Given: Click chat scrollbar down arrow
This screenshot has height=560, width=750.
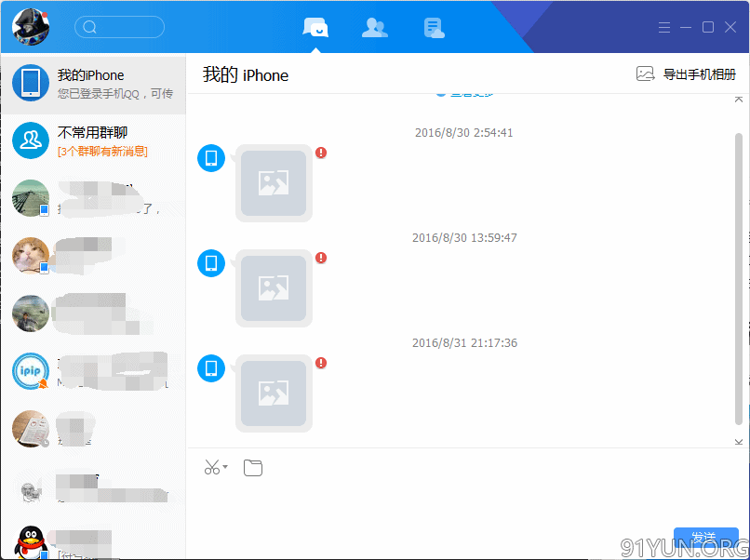Looking at the screenshot, I should click(739, 440).
